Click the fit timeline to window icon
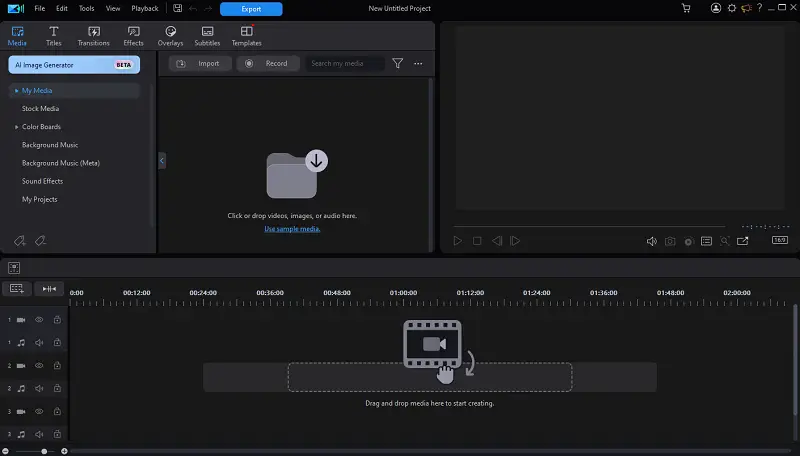The image size is (800, 456). click(x=49, y=289)
